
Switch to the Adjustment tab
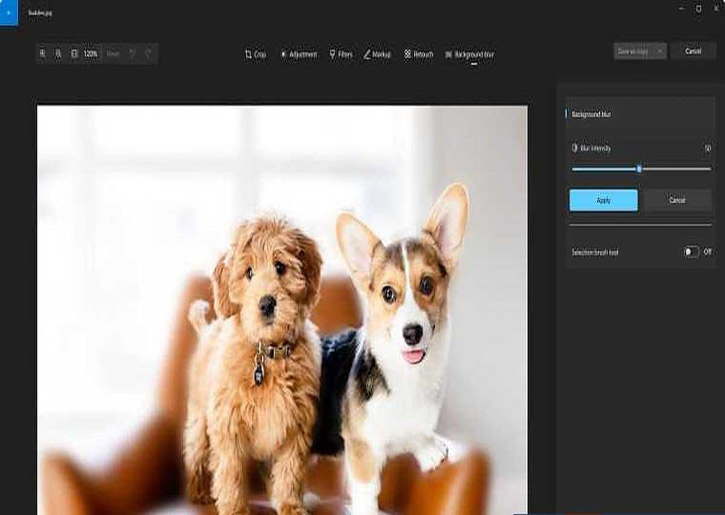298,54
